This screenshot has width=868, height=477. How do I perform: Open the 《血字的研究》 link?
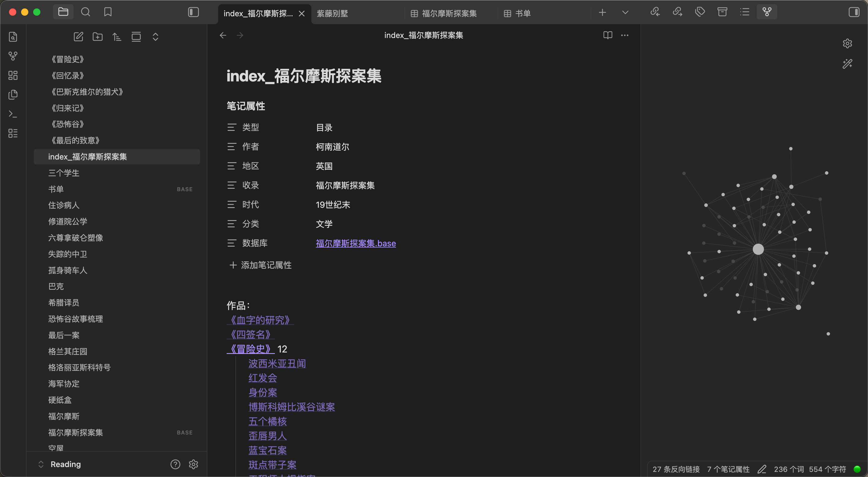(260, 320)
